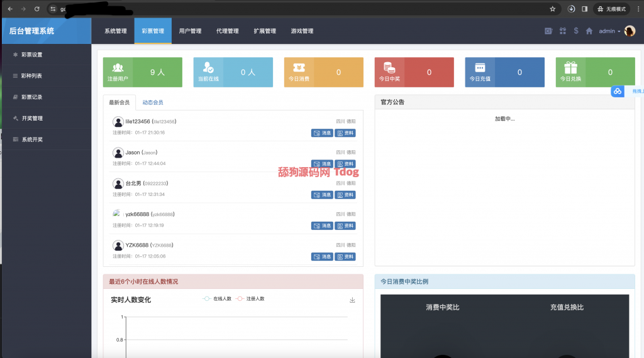Click 资料 button for user 台北男
This screenshot has height=358, width=644.
tap(345, 195)
